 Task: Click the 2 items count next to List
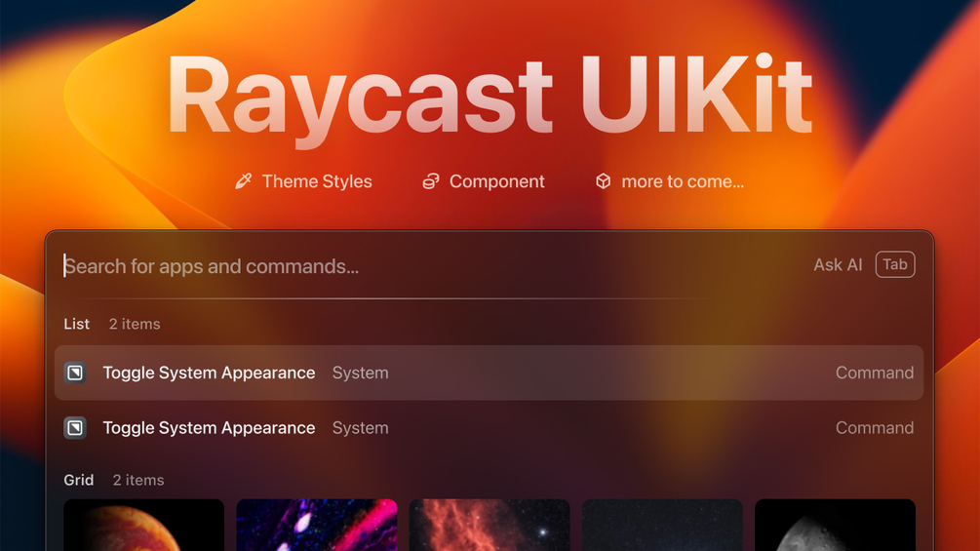point(135,324)
